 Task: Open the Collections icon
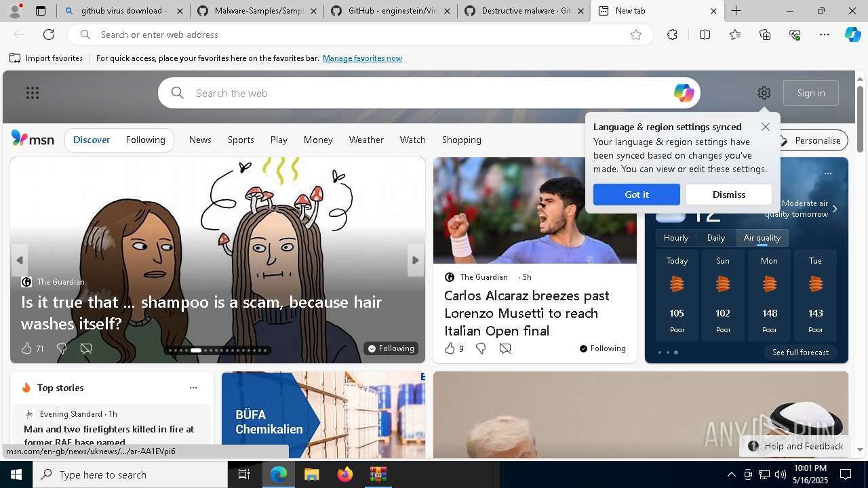[x=765, y=35]
